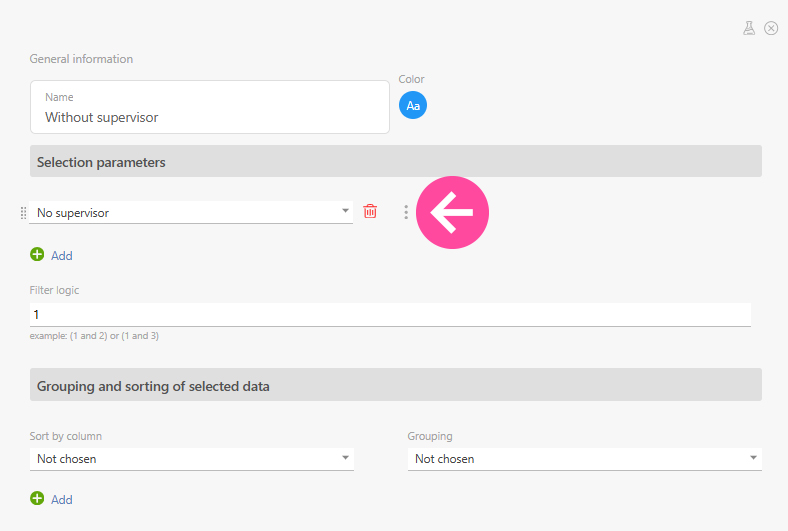Click into the Filter logic input field
Screen dimensions: 788x531
pyautogui.click(x=390, y=315)
